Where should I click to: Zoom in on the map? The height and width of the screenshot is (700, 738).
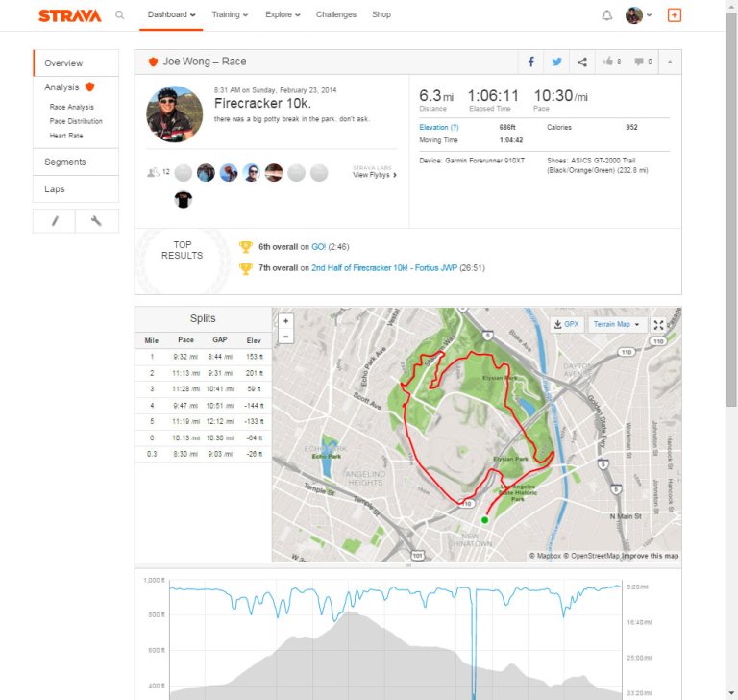pyautogui.click(x=285, y=321)
